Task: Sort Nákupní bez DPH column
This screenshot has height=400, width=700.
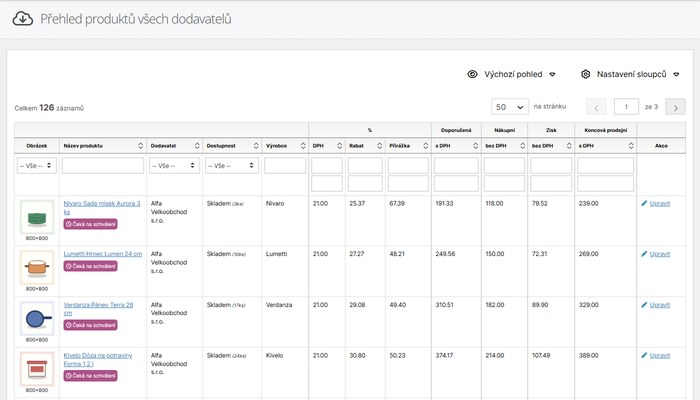Action: tap(522, 146)
